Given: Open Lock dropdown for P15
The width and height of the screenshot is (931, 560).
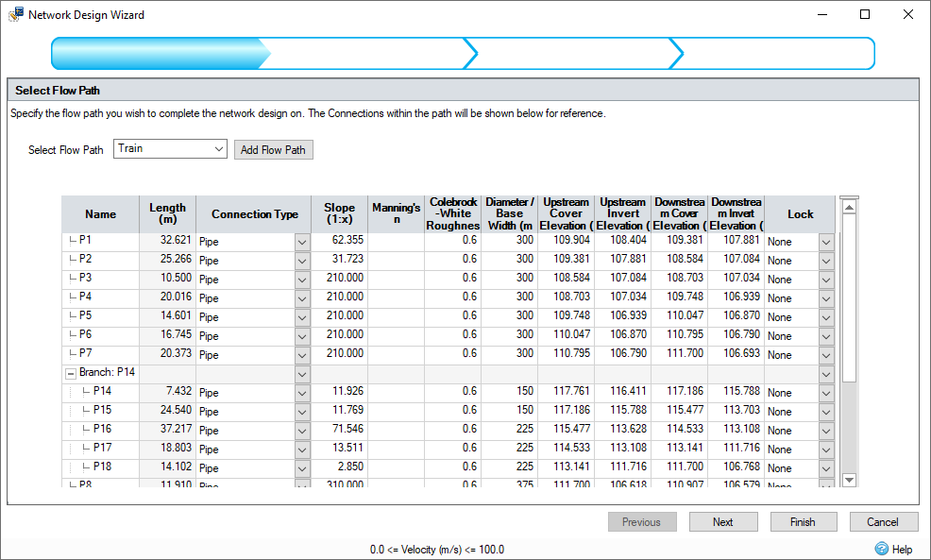Looking at the screenshot, I should [x=826, y=412].
